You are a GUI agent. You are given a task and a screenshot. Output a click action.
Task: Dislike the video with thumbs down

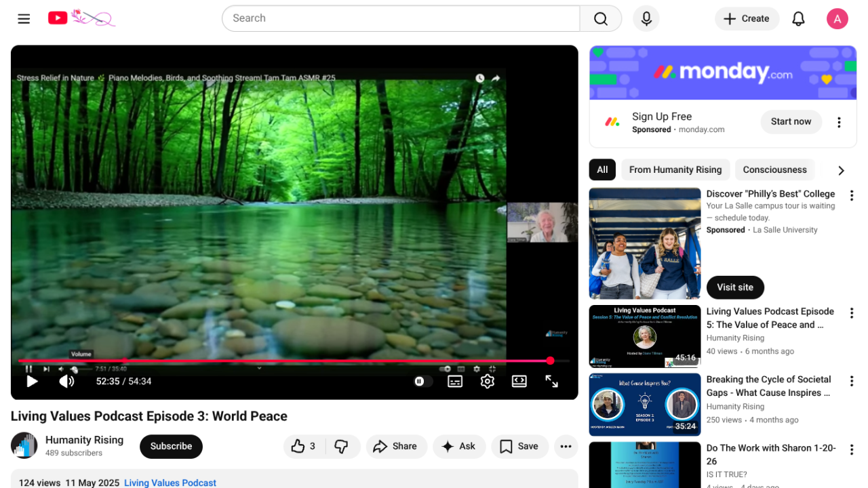pyautogui.click(x=341, y=446)
